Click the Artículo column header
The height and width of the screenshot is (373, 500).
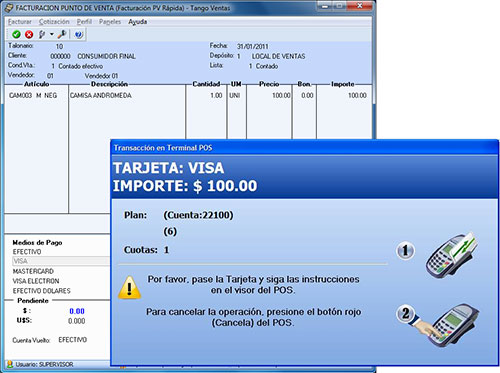pos(36,84)
